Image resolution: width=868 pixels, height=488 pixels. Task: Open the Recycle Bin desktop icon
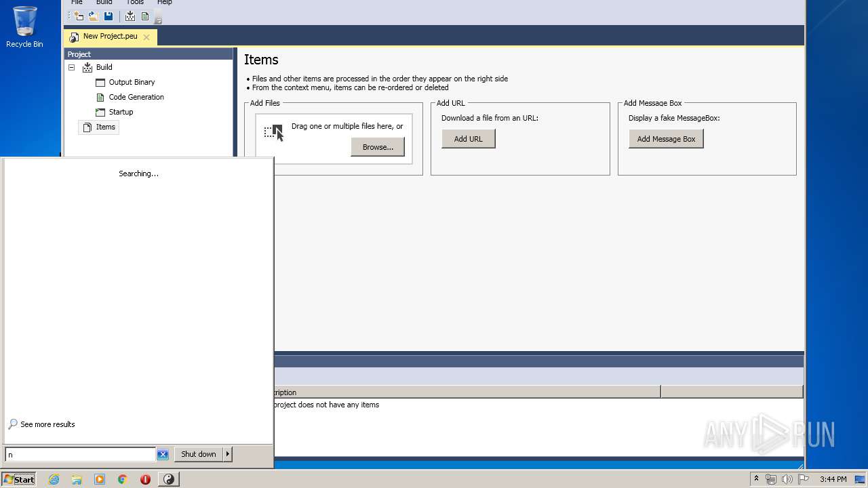(24, 27)
